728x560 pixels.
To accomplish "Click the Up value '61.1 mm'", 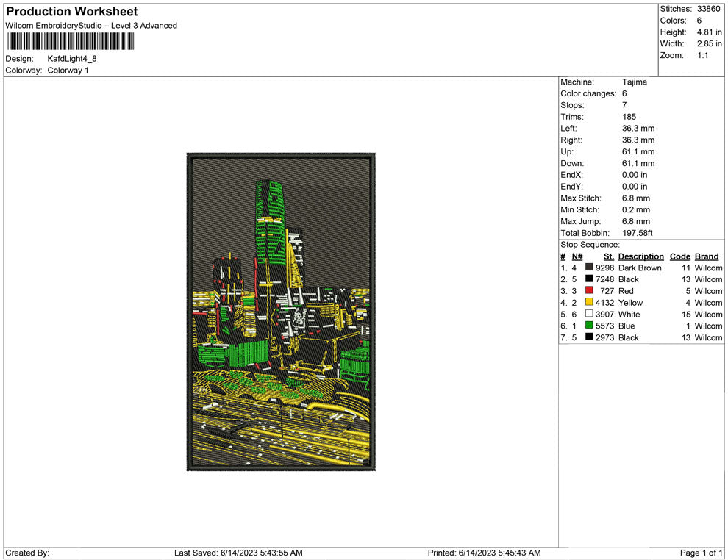I will [638, 151].
